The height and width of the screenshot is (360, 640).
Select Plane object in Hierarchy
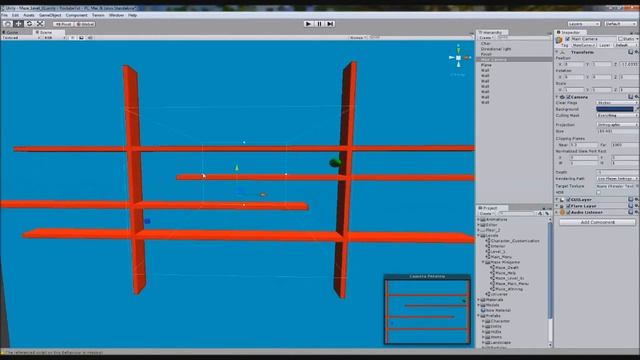coord(486,65)
